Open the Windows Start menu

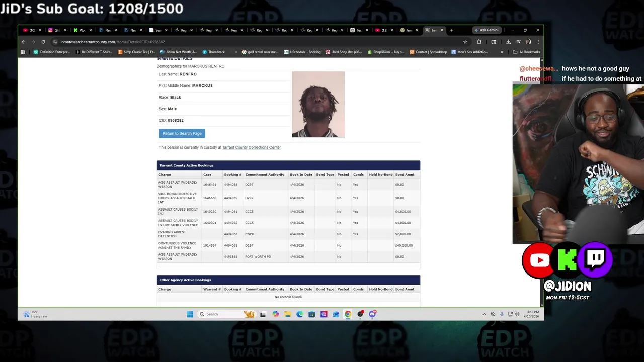tap(190, 314)
